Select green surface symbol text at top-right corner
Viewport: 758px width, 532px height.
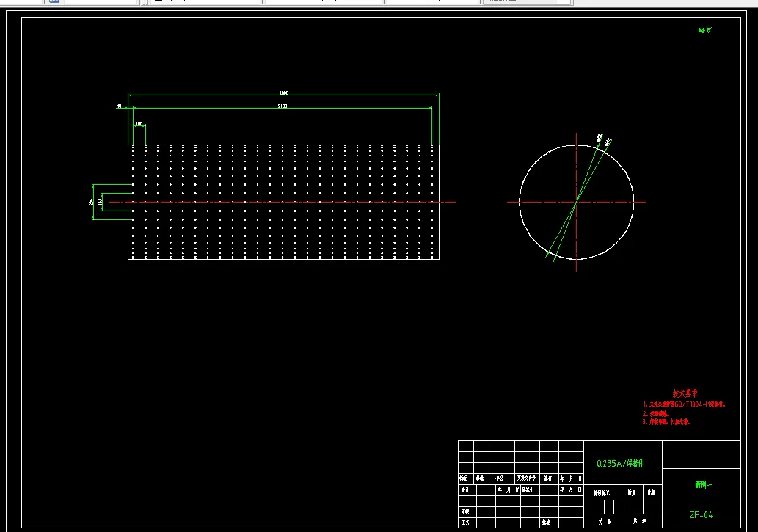point(705,30)
